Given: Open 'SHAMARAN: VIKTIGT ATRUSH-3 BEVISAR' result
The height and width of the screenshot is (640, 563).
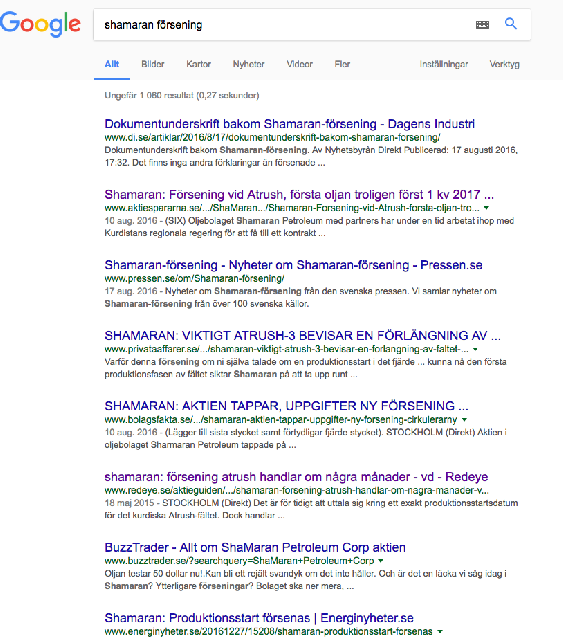Looking at the screenshot, I should [x=303, y=336].
